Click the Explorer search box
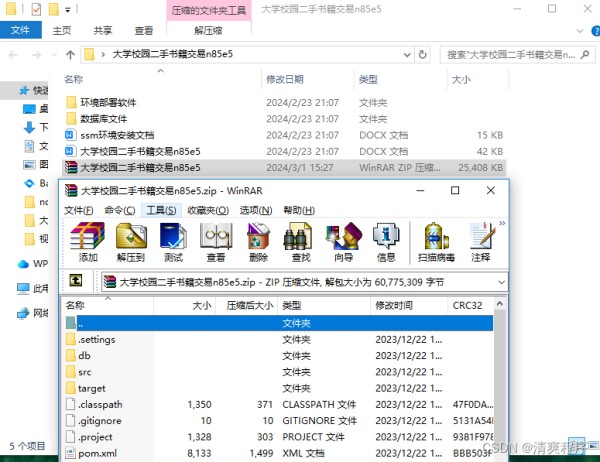This screenshot has height=462, width=600. (x=517, y=55)
